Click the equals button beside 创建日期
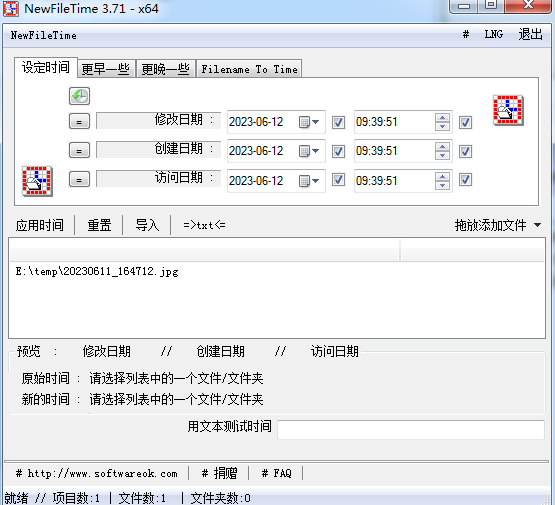The width and height of the screenshot is (555, 505). click(79, 150)
